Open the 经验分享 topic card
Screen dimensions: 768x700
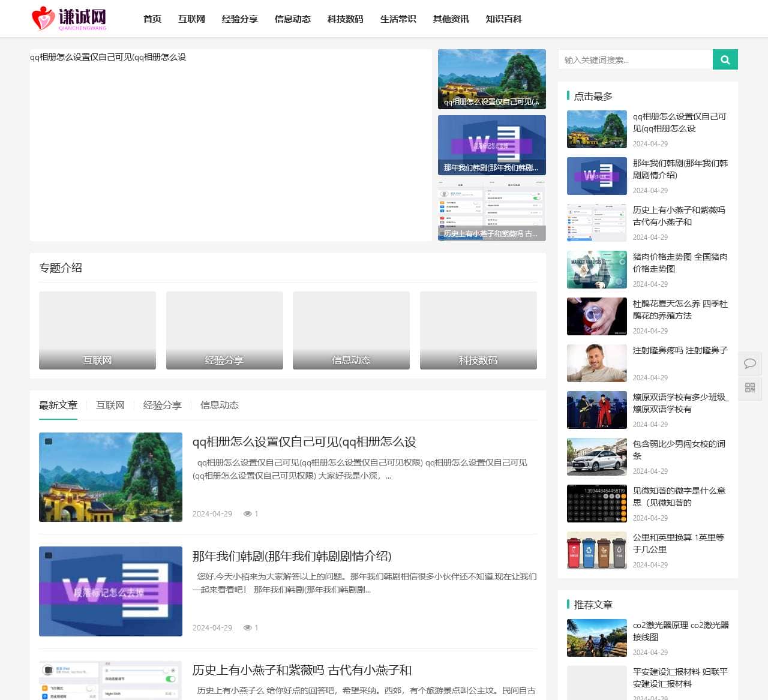(x=224, y=331)
